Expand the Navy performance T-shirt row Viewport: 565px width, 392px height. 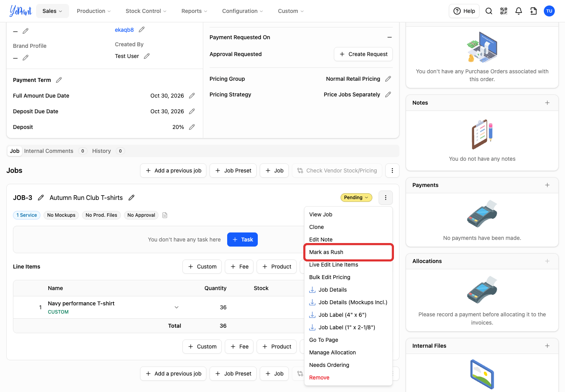pos(177,307)
